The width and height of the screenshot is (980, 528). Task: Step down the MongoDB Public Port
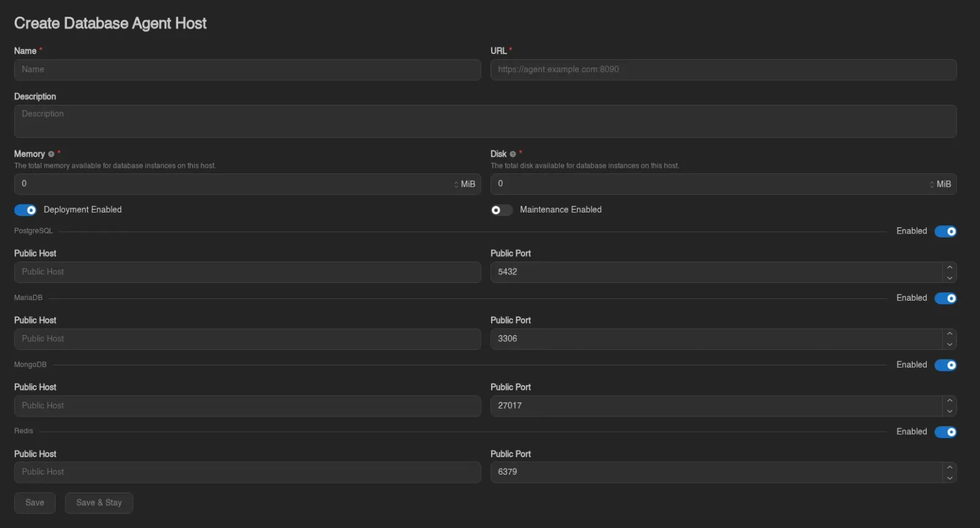(949, 411)
